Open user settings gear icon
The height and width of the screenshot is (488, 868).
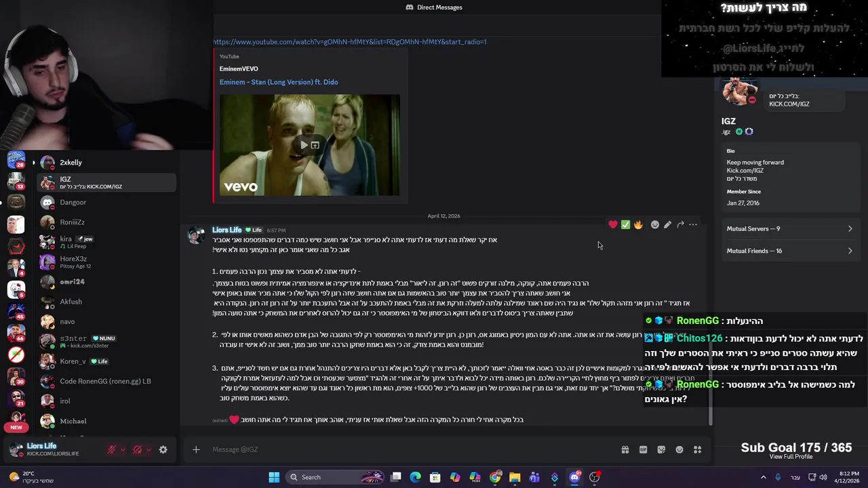[x=163, y=449]
